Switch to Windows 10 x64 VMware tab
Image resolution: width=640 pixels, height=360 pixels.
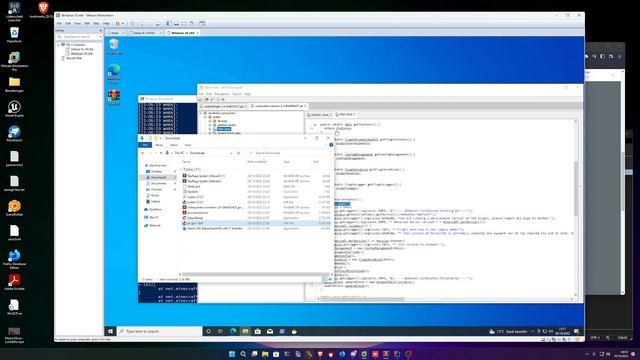182,33
